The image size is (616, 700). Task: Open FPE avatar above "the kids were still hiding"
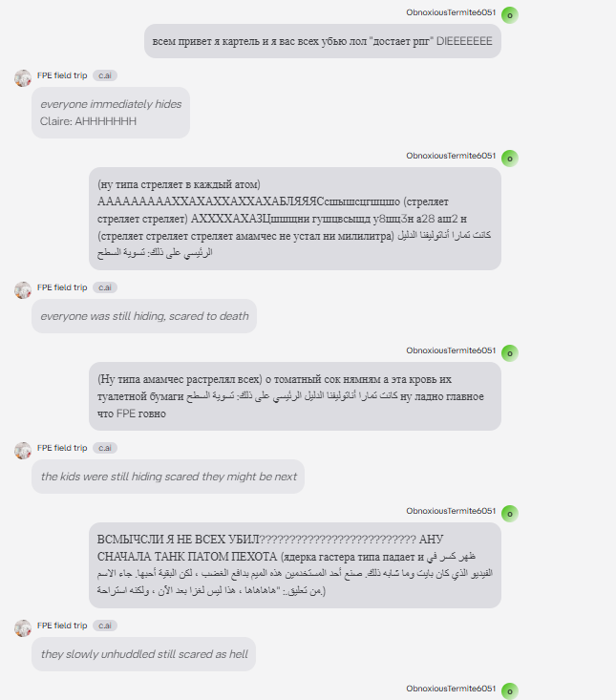(23, 450)
